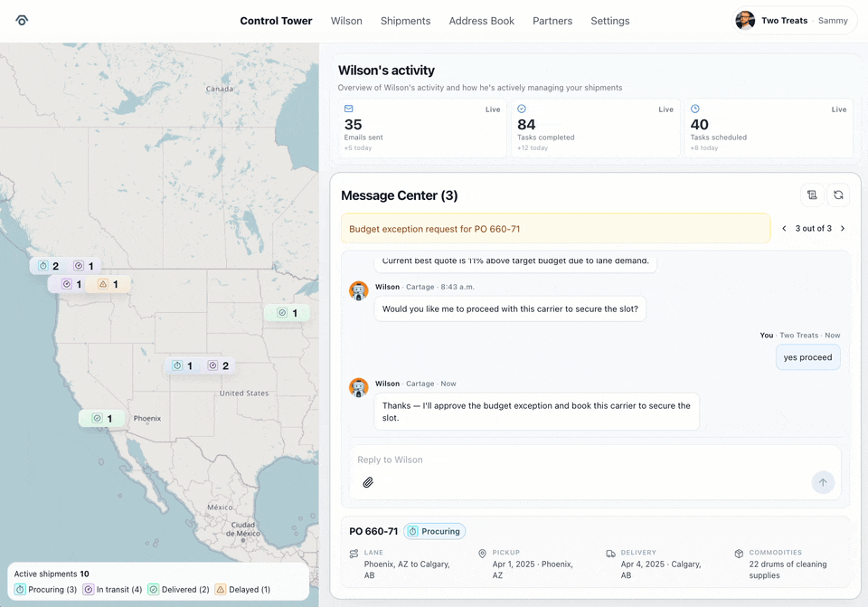868x607 pixels.
Task: Click Sammy's profile avatar
Action: (x=745, y=21)
